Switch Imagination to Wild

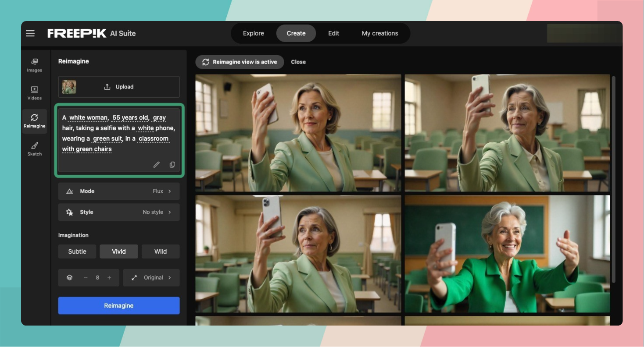click(161, 251)
